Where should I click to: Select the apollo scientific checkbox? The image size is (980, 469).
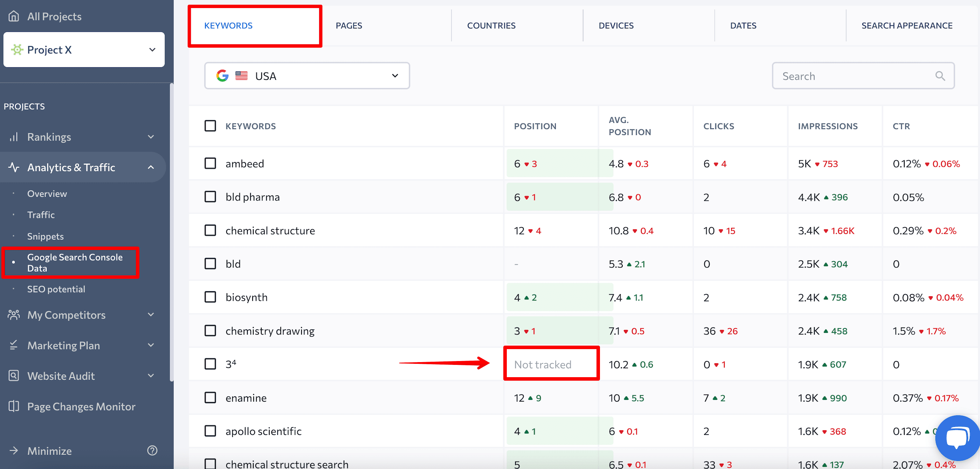pos(211,431)
